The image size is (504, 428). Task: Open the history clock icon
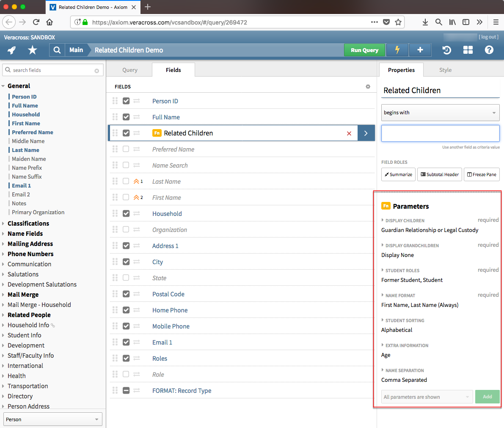pos(447,50)
